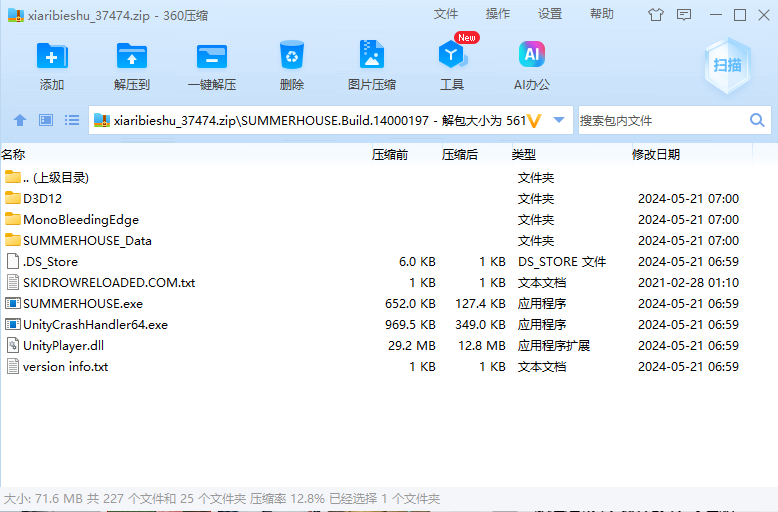
Task: Click the 969.5 KB size cell
Action: click(x=410, y=324)
